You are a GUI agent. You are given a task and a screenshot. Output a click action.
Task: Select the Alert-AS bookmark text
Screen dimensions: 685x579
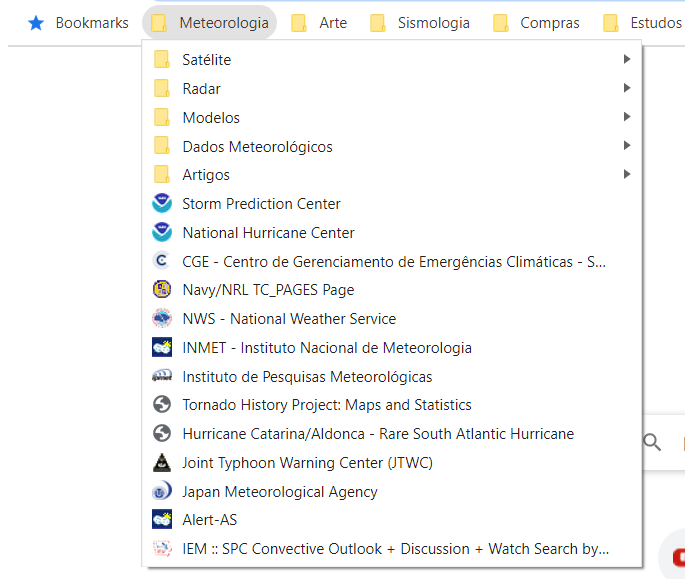tap(210, 520)
